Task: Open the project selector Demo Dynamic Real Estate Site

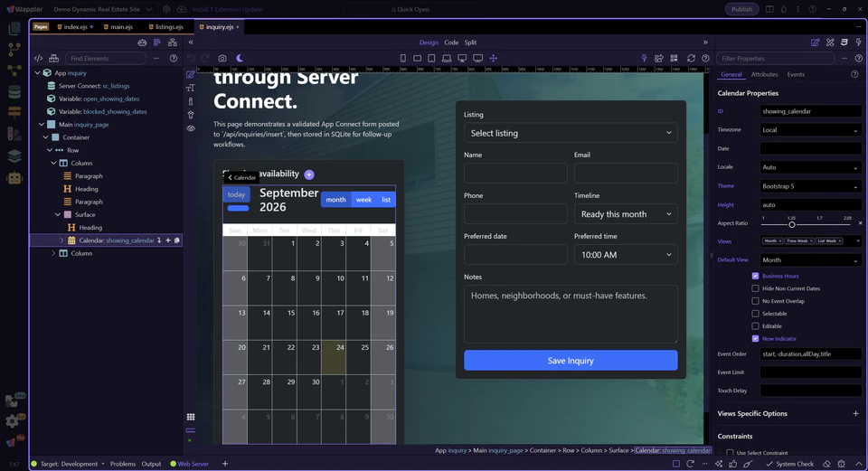Action: click(103, 9)
